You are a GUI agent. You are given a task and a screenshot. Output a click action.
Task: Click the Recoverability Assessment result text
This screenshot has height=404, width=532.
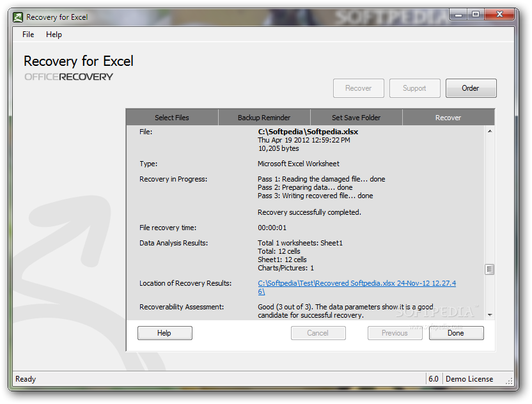coord(345,311)
